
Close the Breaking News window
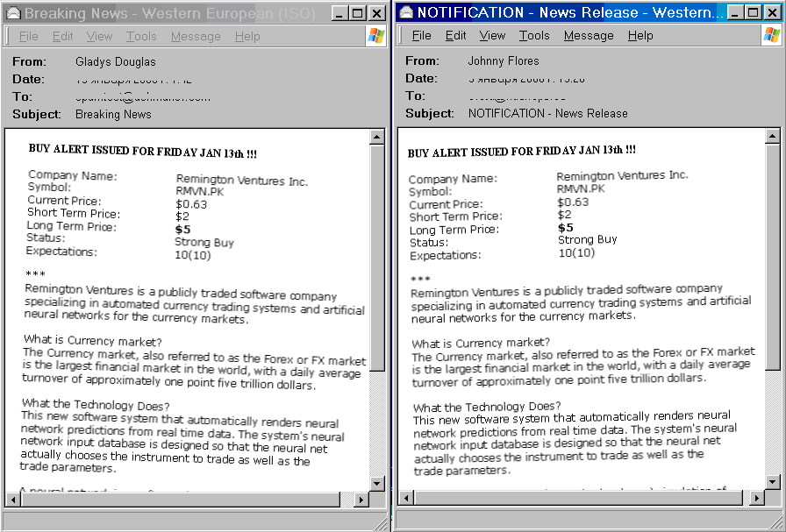click(376, 13)
